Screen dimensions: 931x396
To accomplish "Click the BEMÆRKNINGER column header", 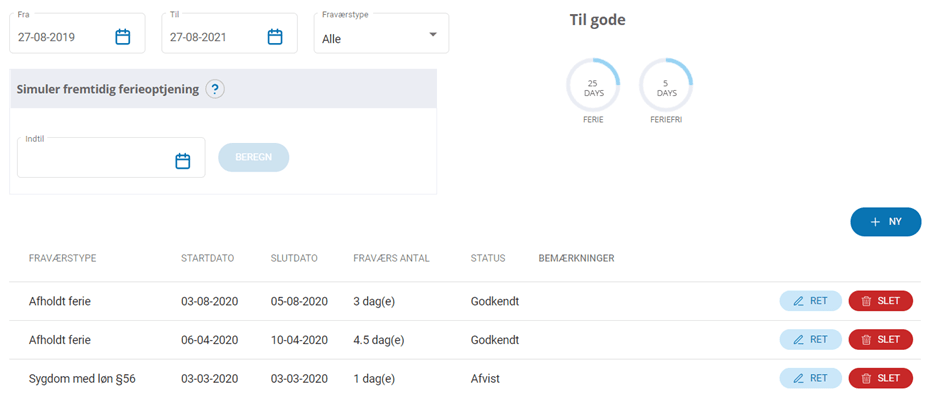I will (577, 258).
